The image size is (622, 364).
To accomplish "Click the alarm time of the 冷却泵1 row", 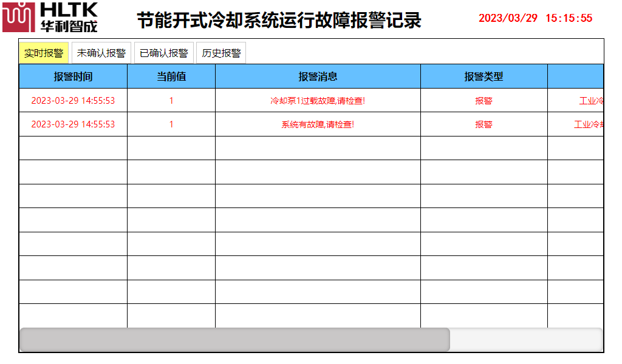I will point(73,101).
